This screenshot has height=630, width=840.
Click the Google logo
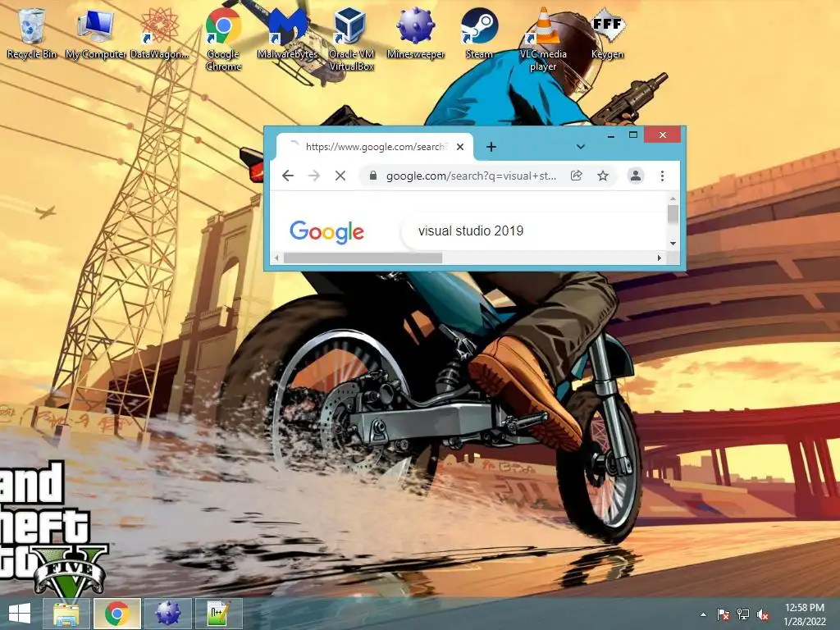(x=326, y=232)
